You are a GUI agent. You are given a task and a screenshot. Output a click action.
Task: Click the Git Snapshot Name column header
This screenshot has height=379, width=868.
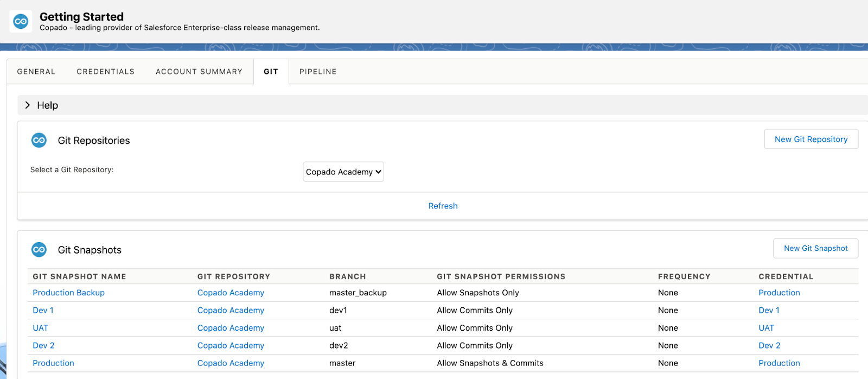coord(80,276)
